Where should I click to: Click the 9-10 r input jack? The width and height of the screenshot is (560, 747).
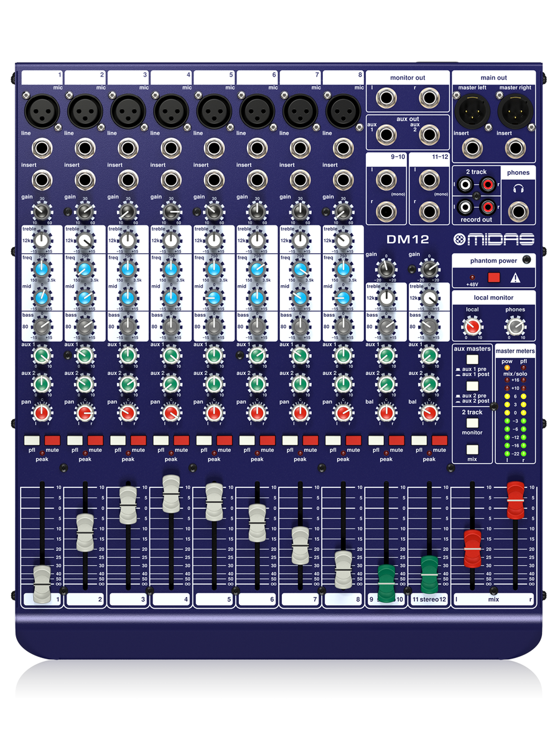[386, 212]
